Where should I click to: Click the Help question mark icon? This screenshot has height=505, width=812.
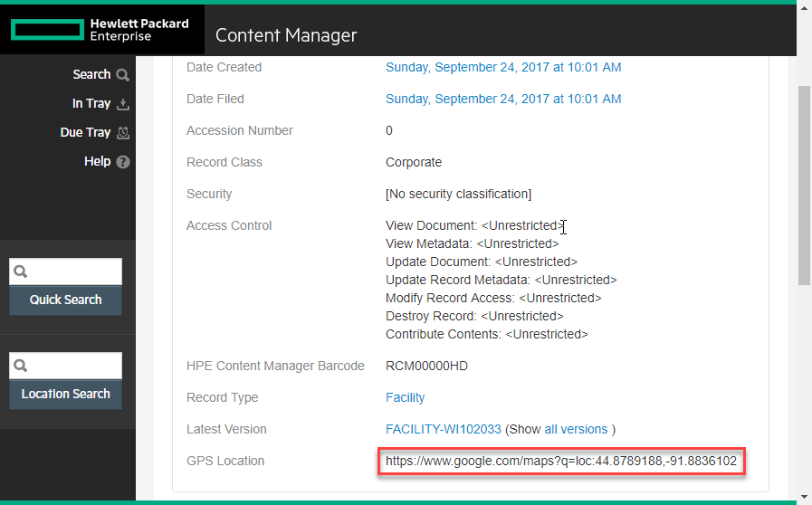[123, 162]
